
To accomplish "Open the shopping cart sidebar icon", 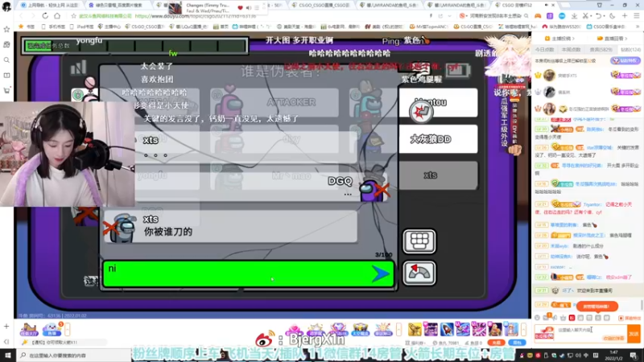I will point(6,90).
